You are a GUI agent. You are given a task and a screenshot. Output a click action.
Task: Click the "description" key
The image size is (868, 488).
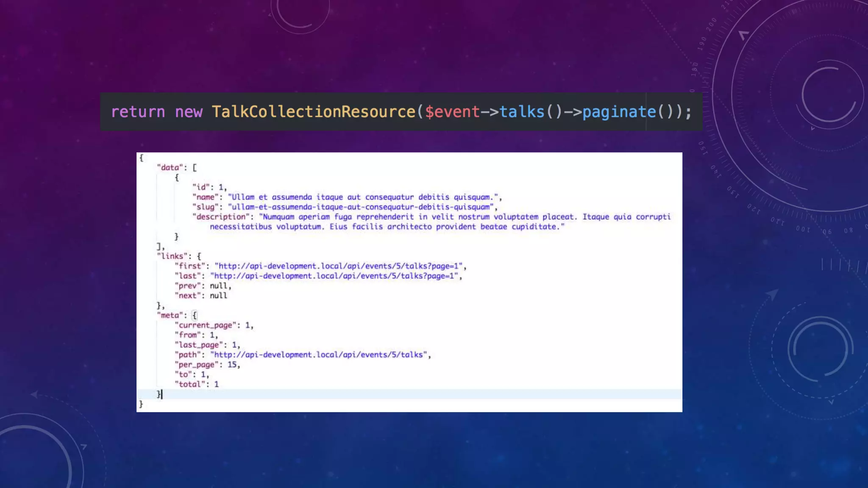[221, 216]
